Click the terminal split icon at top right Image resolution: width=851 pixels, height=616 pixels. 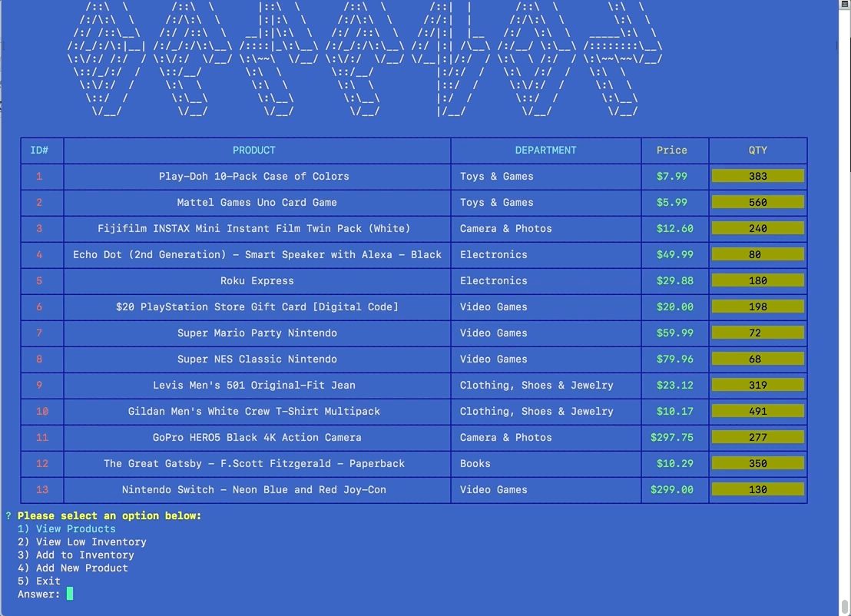pos(845,4)
